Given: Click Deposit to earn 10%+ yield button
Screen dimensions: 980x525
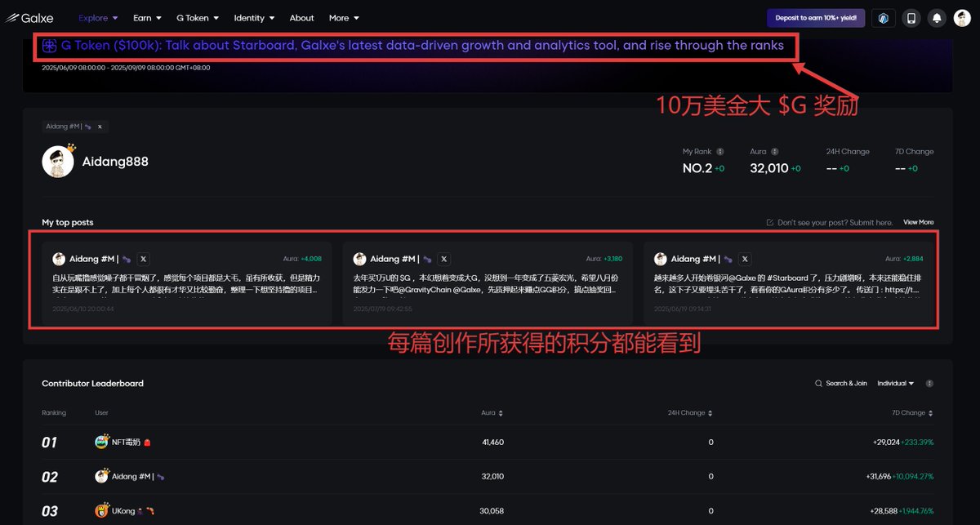Looking at the screenshot, I should tap(815, 17).
